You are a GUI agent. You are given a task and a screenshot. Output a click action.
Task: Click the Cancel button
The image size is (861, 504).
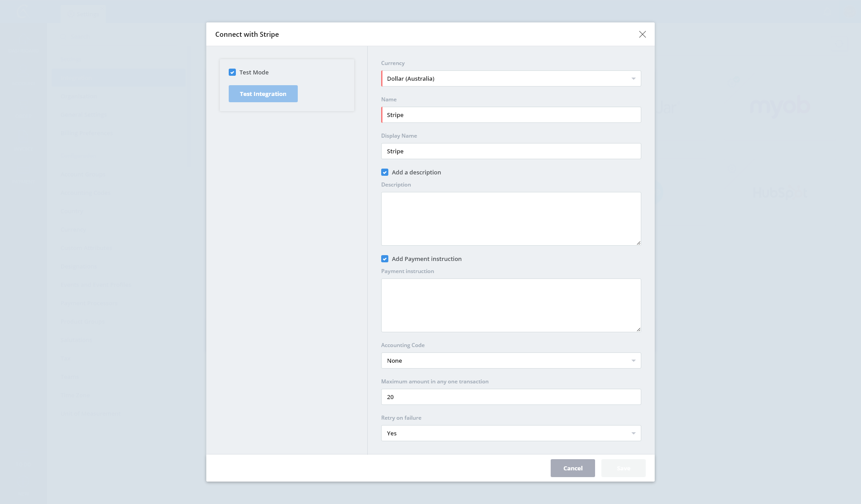pyautogui.click(x=573, y=468)
